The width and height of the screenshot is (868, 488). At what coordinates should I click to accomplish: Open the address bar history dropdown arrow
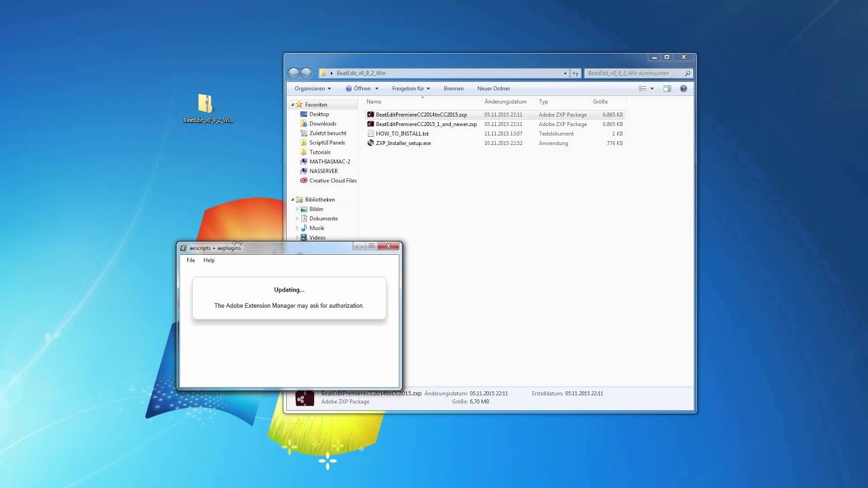(566, 73)
